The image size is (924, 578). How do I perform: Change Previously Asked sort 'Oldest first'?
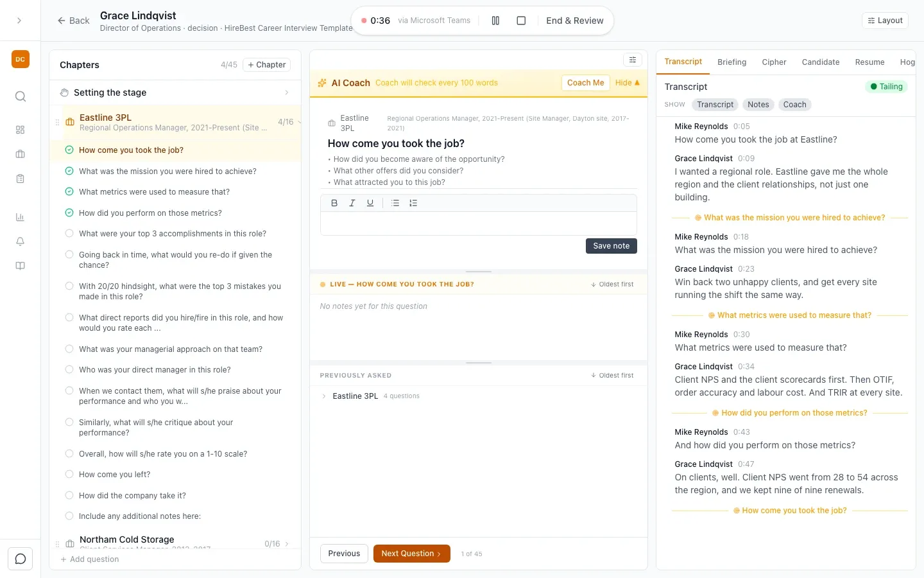click(612, 376)
